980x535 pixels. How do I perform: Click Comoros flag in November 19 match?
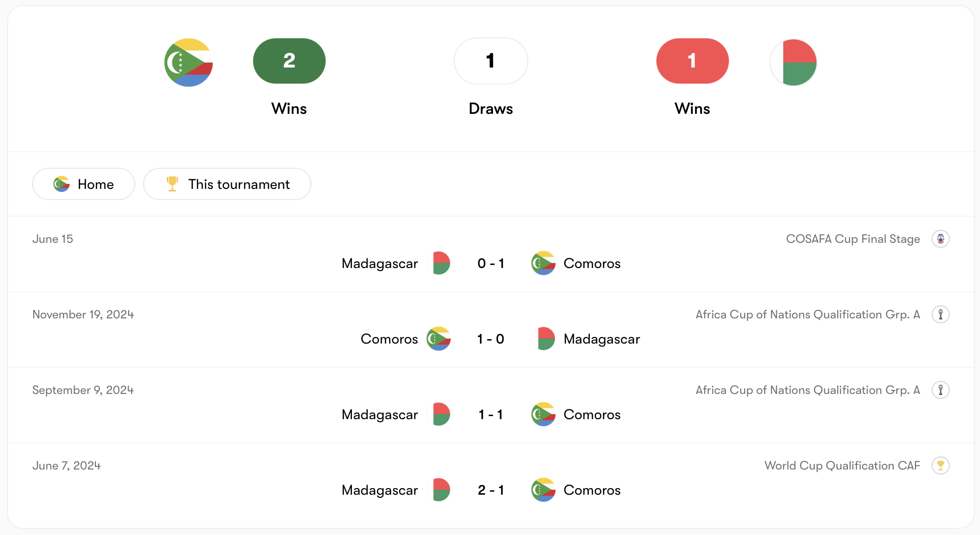click(438, 339)
